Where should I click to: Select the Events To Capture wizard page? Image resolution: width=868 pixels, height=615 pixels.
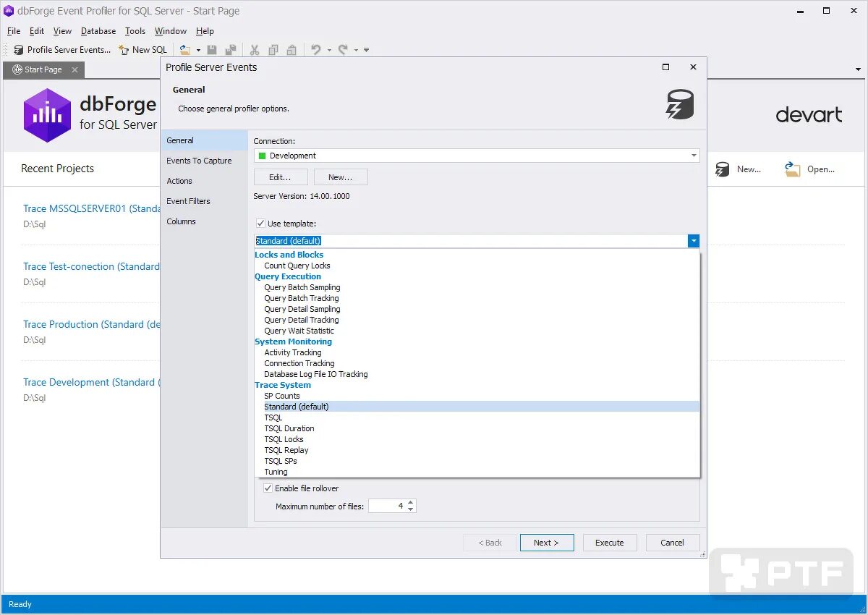(204, 161)
